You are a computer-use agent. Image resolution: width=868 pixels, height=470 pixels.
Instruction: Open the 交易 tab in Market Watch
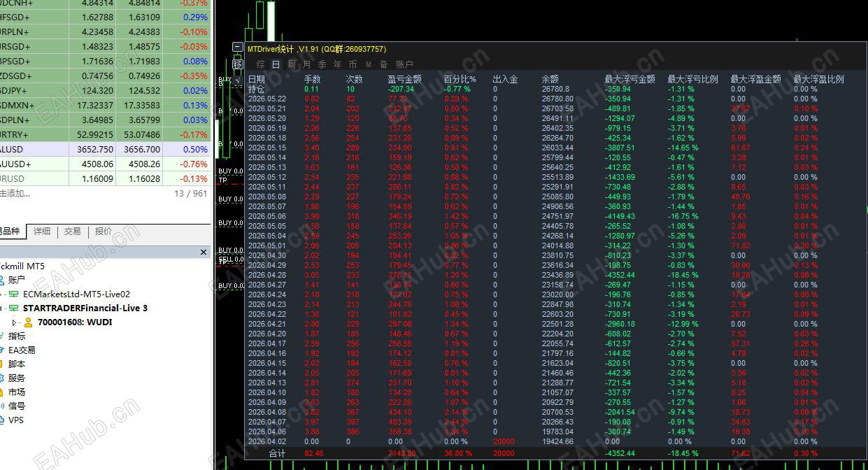[73, 232]
